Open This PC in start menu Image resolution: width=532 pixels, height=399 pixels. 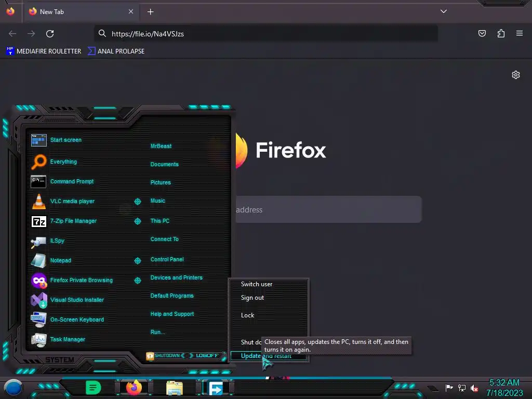pyautogui.click(x=160, y=221)
